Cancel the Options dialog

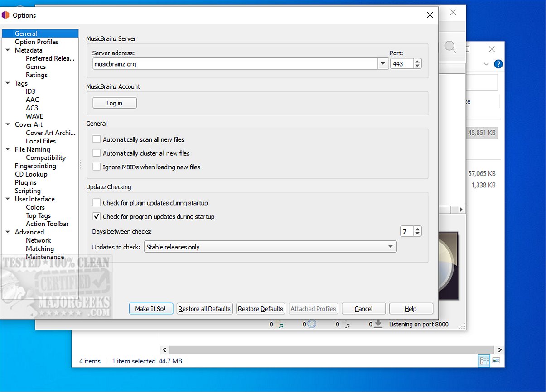(363, 309)
